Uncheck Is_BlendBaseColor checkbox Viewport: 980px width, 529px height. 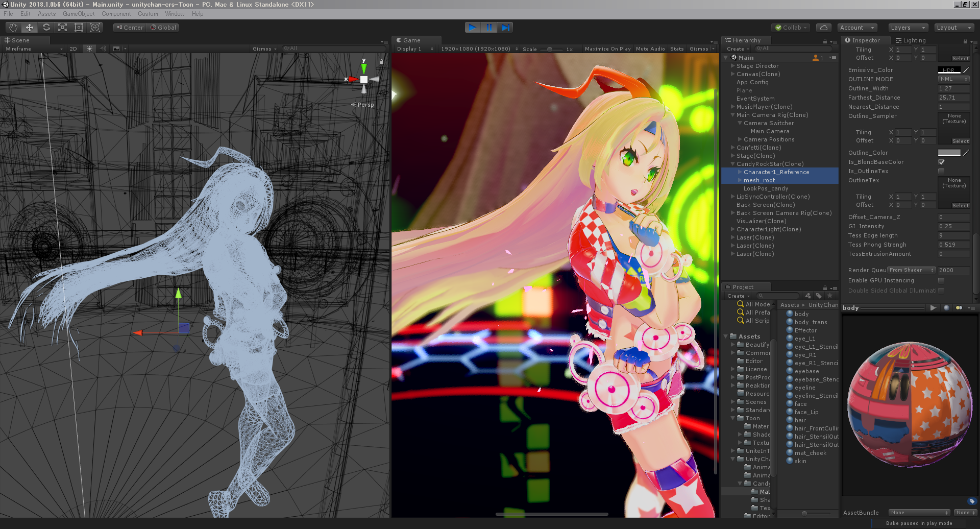pos(941,162)
